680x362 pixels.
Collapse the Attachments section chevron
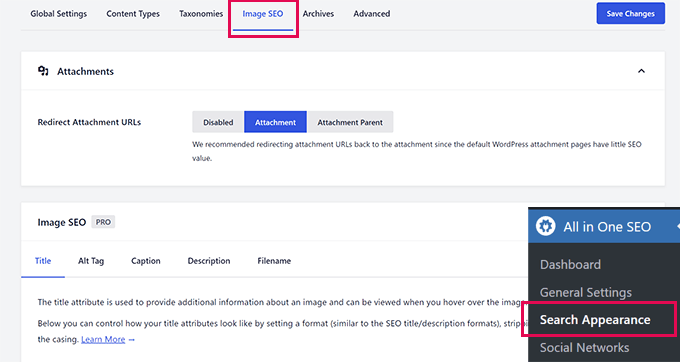pyautogui.click(x=641, y=71)
